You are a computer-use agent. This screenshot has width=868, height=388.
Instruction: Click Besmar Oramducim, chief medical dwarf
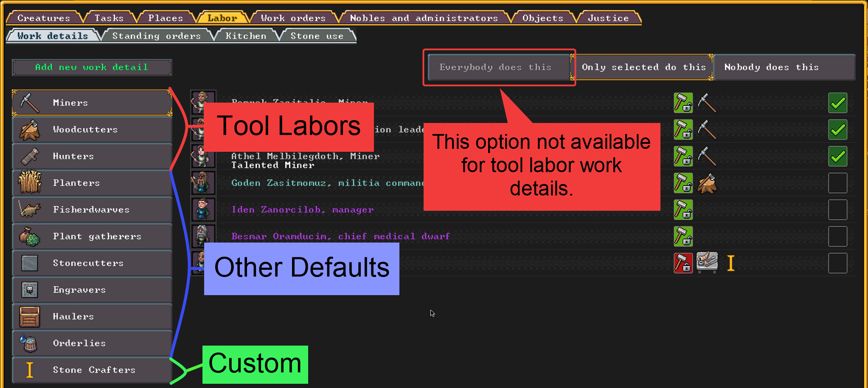tap(340, 236)
